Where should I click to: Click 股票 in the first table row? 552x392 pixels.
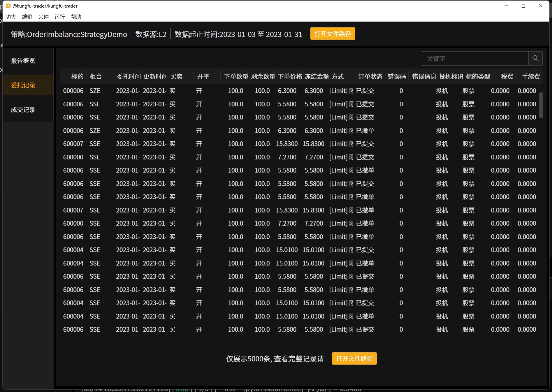pos(468,91)
